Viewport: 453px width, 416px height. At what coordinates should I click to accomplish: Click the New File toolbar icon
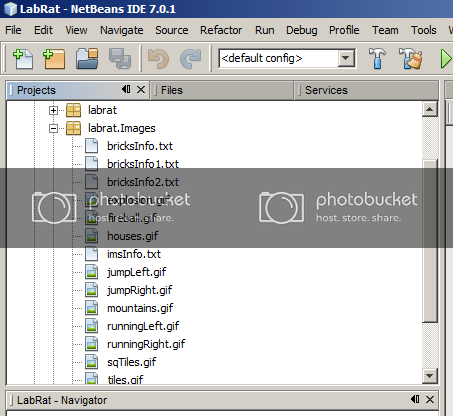tap(23, 59)
